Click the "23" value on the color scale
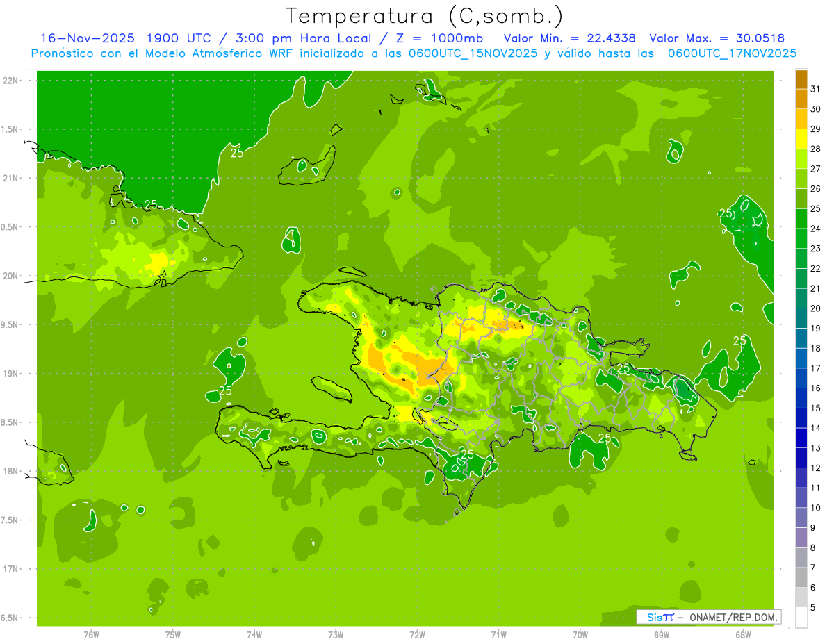Viewport: 834px width, 644px height. pyautogui.click(x=816, y=249)
